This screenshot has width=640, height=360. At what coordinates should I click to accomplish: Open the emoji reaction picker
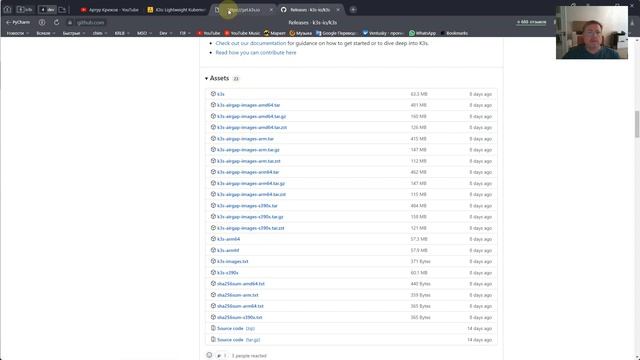209,356
